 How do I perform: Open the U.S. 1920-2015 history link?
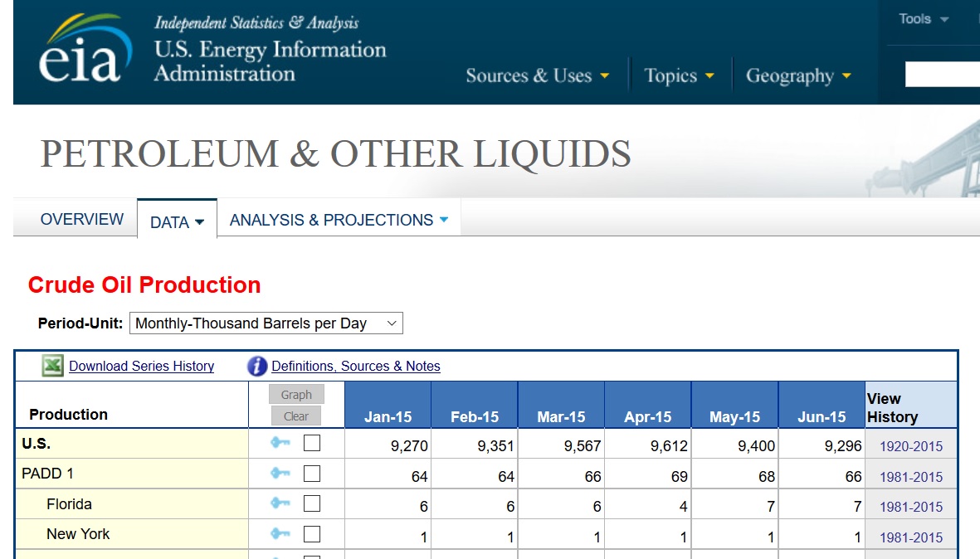tap(911, 446)
